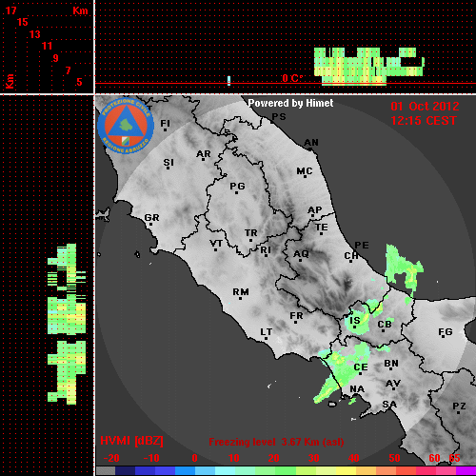Click the 65 value on dBZ scale
Screen dimensions: 476x476
coord(454,458)
